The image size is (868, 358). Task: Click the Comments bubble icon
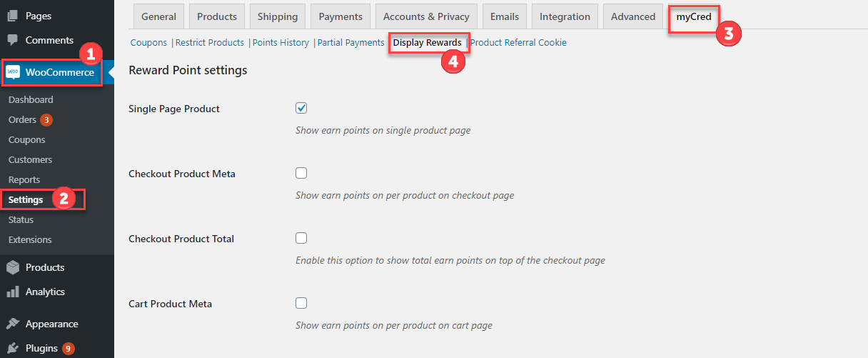13,40
